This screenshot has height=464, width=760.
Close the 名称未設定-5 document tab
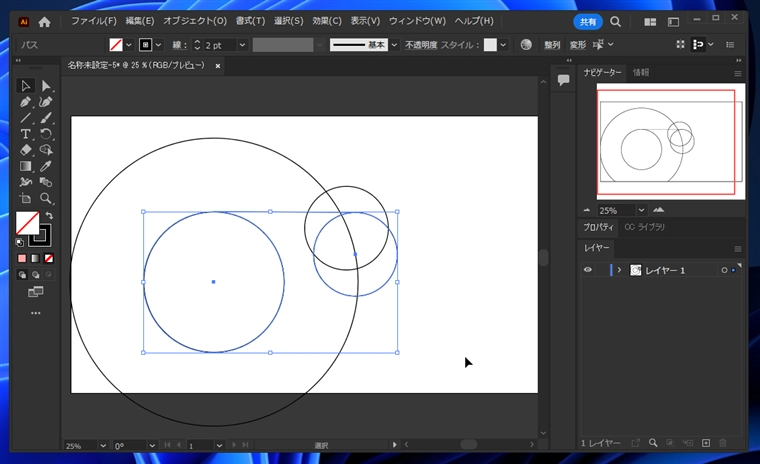pyautogui.click(x=218, y=66)
